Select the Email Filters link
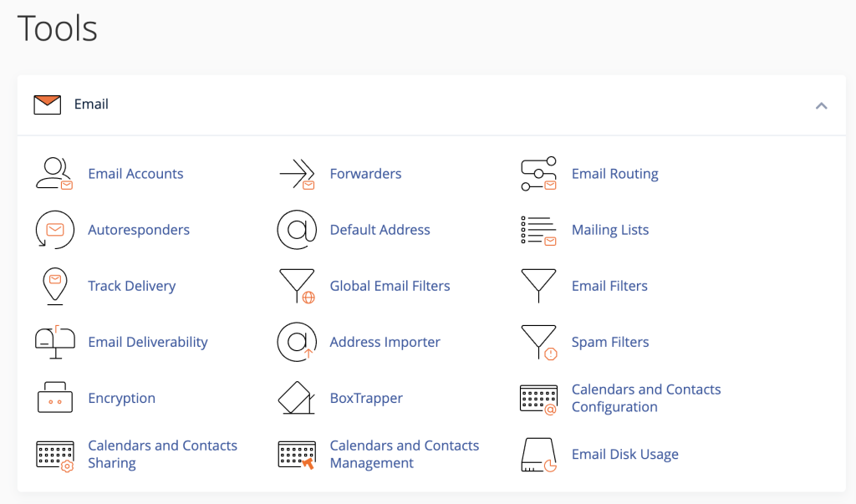 tap(609, 286)
